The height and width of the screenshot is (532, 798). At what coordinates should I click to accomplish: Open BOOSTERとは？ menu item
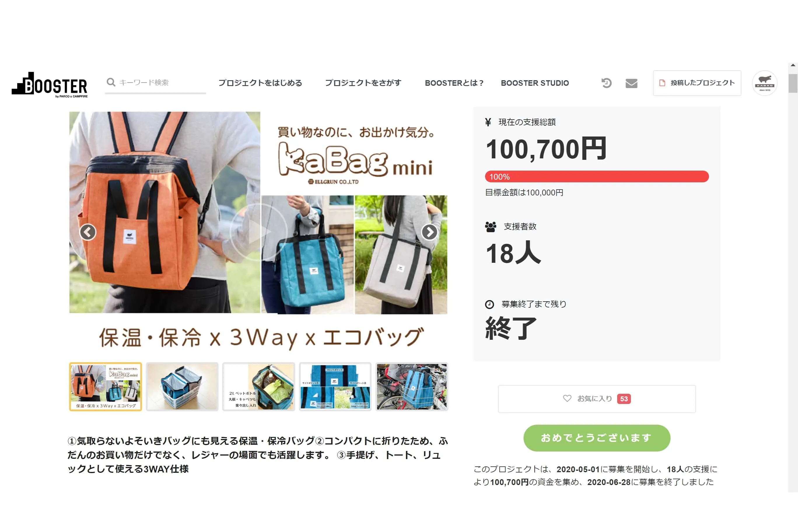click(x=454, y=83)
